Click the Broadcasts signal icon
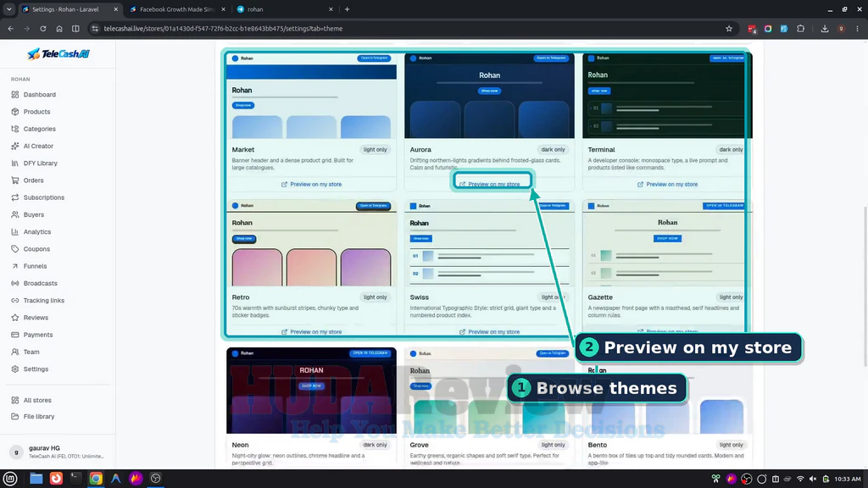Image resolution: width=868 pixels, height=488 pixels. 15,283
